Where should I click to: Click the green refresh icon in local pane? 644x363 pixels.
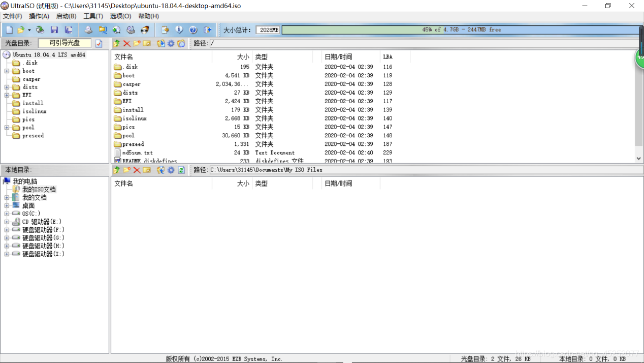pyautogui.click(x=181, y=170)
